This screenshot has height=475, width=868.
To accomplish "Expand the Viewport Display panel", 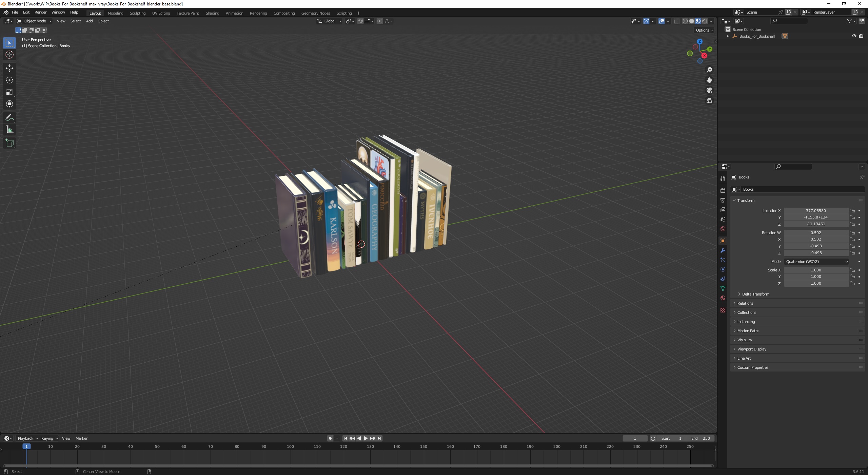I will point(751,349).
